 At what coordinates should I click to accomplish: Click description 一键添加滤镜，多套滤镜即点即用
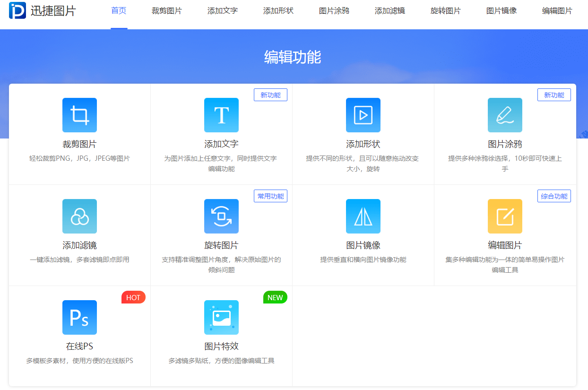tap(79, 260)
